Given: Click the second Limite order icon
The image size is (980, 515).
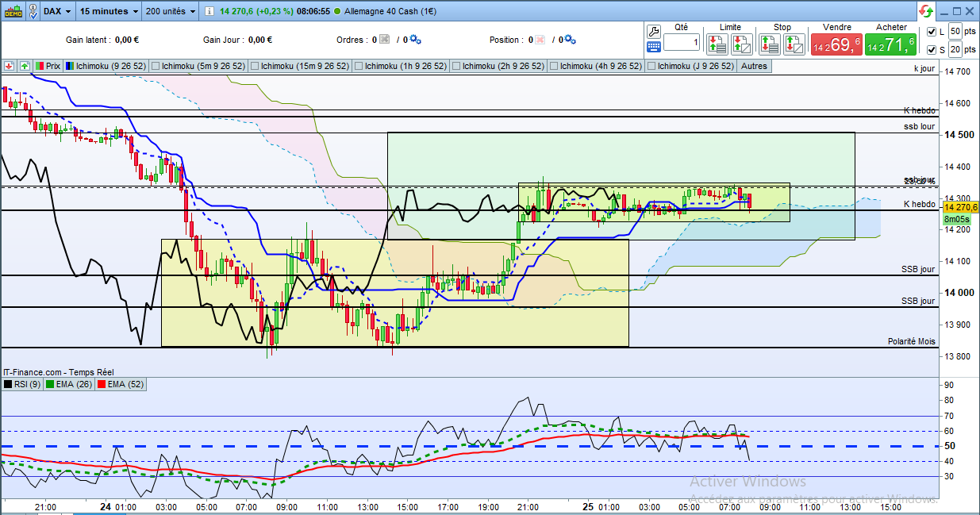Looking at the screenshot, I should point(742,44).
